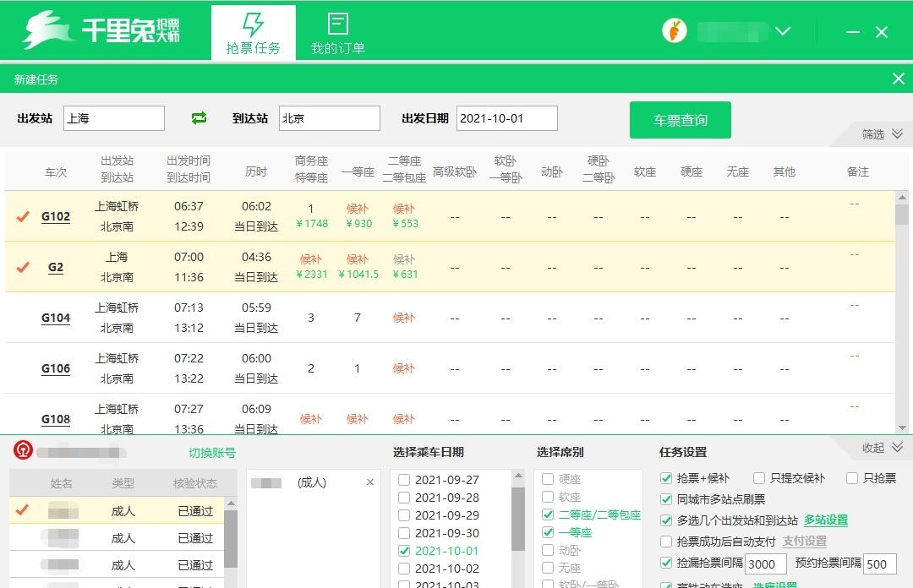Click G102 一等座 候补 ¥930 cell
This screenshot has height=588, width=913.
click(358, 216)
